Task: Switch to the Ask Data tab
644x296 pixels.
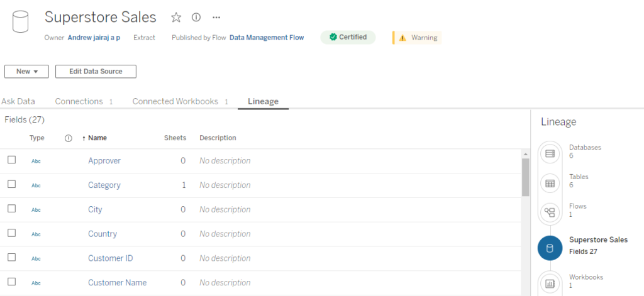Action: [x=18, y=101]
